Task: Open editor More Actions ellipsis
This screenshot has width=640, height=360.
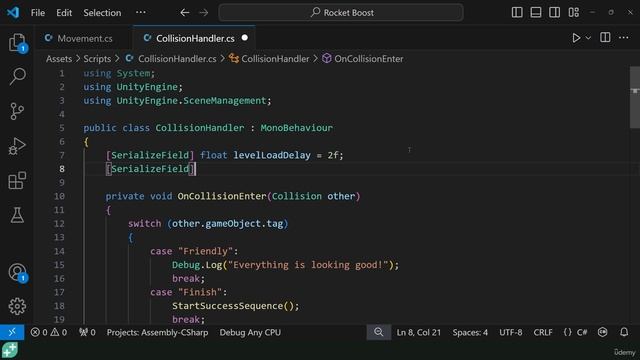Action: pyautogui.click(x=624, y=38)
